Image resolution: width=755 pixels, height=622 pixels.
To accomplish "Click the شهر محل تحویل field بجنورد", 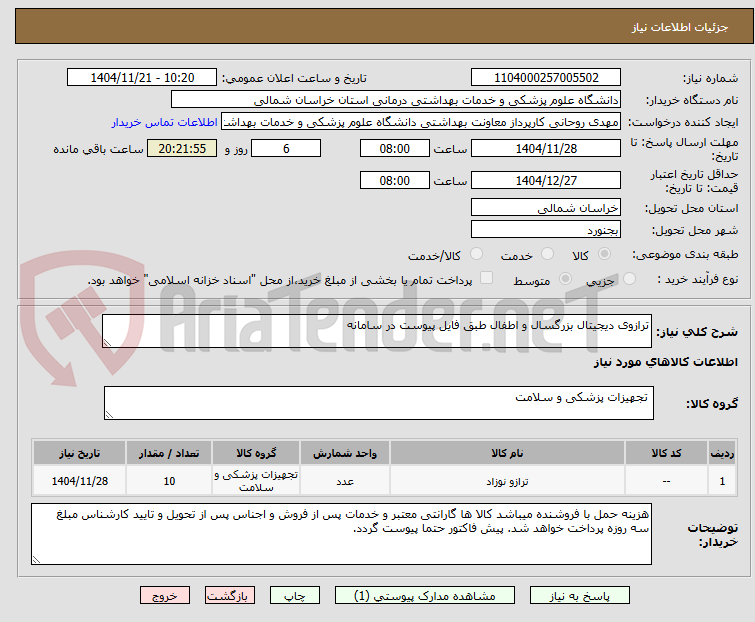I will pyautogui.click(x=546, y=230).
